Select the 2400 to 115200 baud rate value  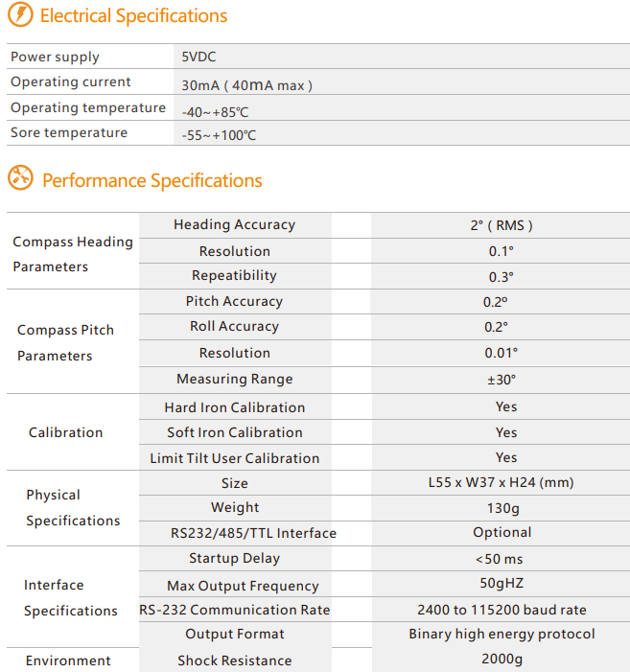tap(502, 610)
